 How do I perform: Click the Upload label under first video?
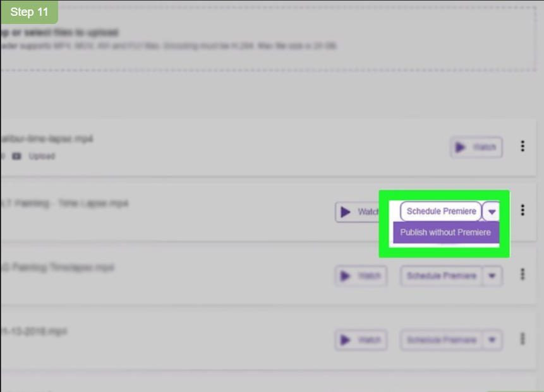42,156
